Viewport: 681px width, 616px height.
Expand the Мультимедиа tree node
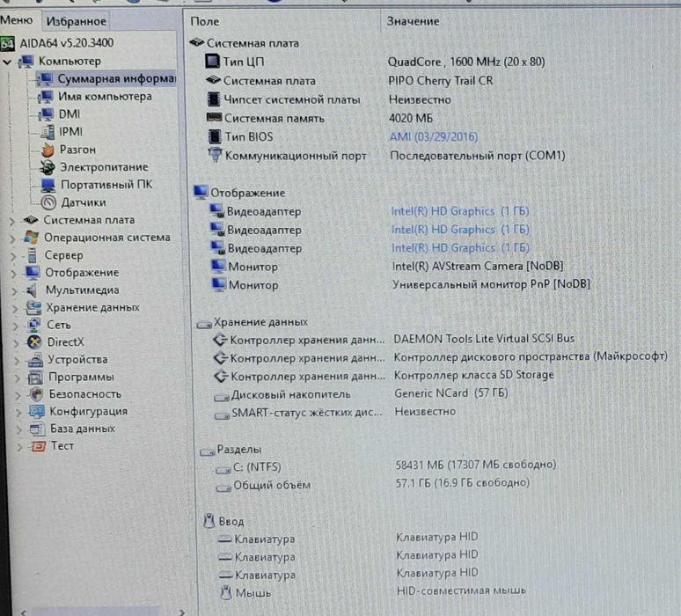[15, 291]
